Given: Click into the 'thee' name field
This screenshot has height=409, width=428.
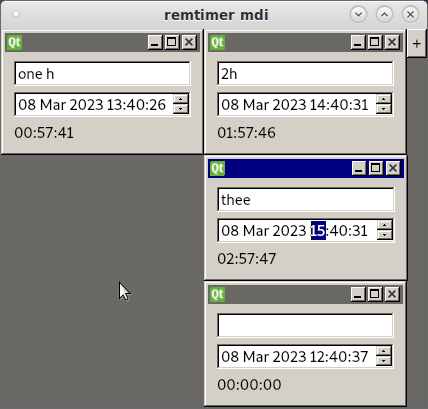Looking at the screenshot, I should [x=306, y=200].
